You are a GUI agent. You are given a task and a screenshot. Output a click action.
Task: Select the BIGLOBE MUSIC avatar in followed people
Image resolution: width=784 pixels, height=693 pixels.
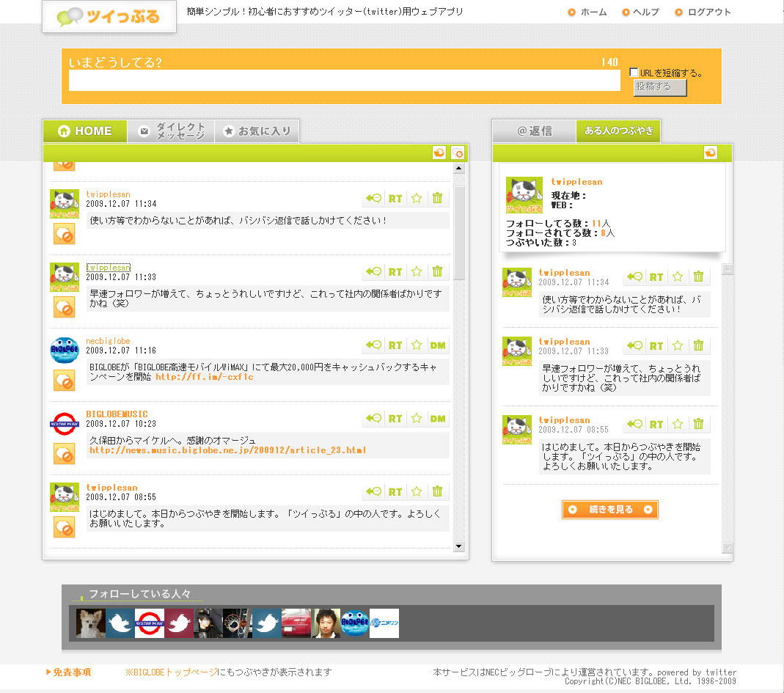tap(149, 623)
